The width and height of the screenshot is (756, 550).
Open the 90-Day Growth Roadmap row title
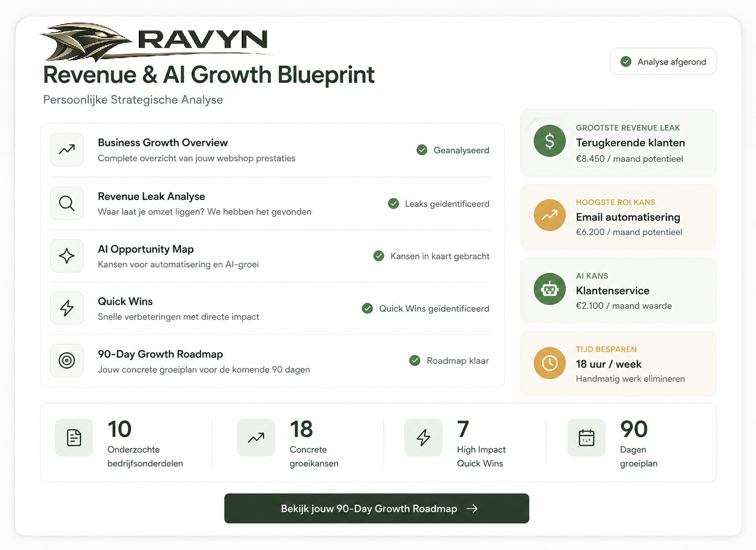160,354
